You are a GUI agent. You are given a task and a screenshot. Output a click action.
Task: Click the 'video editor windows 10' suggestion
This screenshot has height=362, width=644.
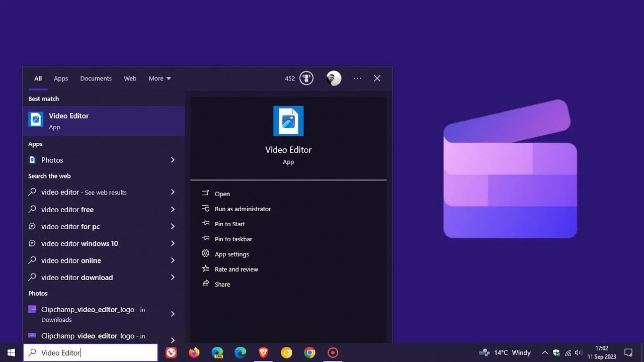pyautogui.click(x=79, y=243)
